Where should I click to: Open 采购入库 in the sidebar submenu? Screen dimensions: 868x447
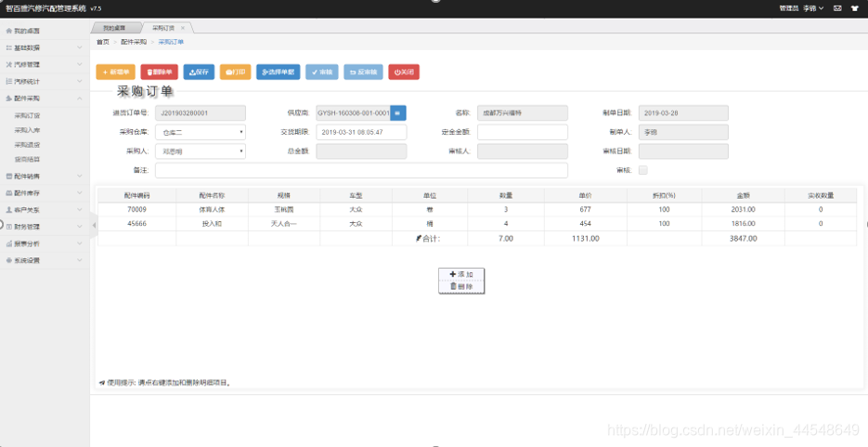point(27,130)
